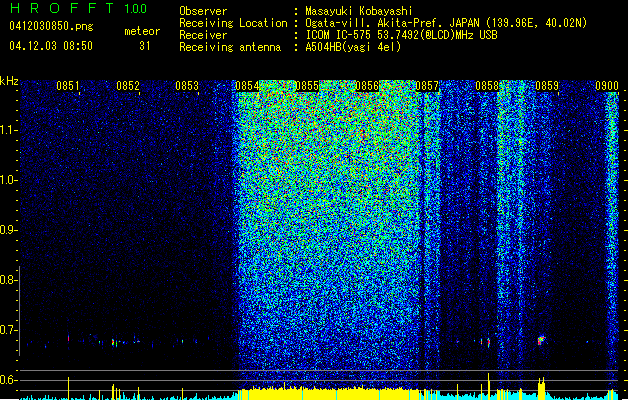Image resolution: width=629 pixels, height=400 pixels.
Task: Click the 1.1 frequency axis label
Action: click(8, 130)
